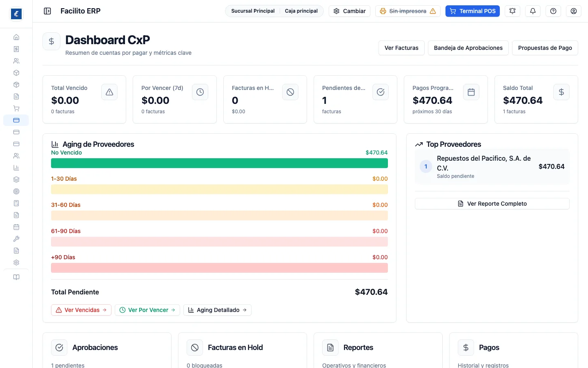
Task: Click the yellow 1-30 Días aging bar
Action: point(219,189)
